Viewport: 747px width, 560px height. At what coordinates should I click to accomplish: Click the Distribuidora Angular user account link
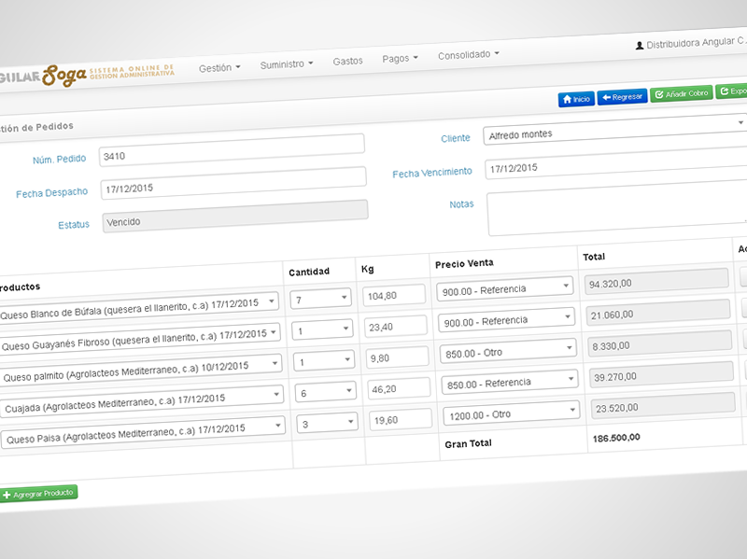click(x=693, y=43)
